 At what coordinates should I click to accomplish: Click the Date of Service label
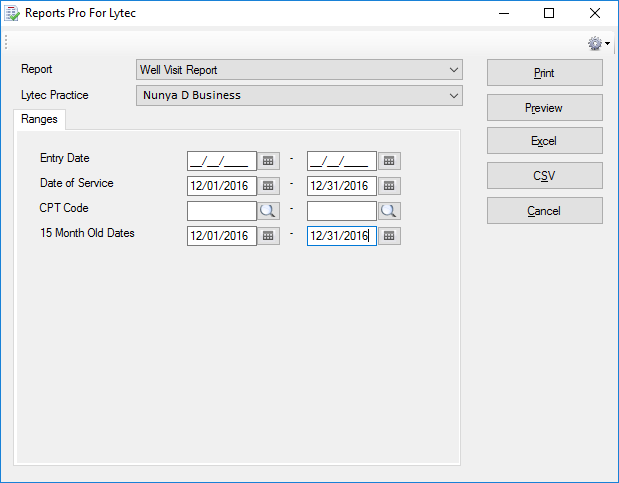(x=77, y=183)
